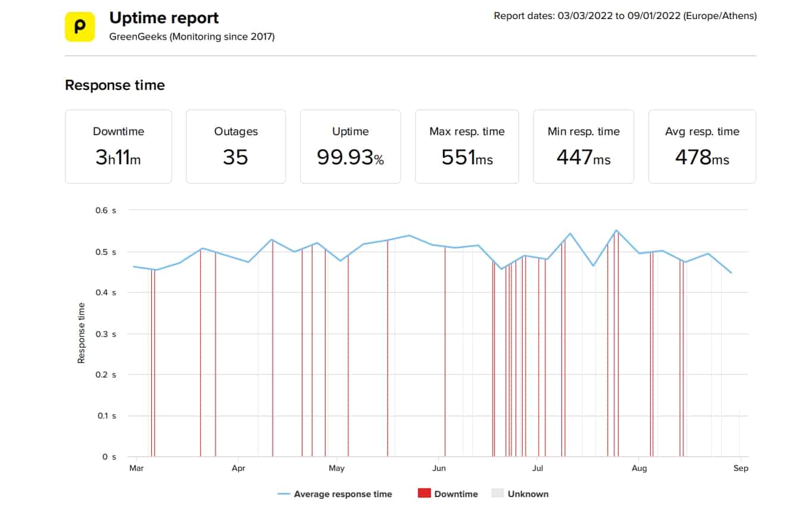Image resolution: width=812 pixels, height=506 pixels.
Task: Click the vertical 'Response time' axis title
Action: click(x=81, y=333)
